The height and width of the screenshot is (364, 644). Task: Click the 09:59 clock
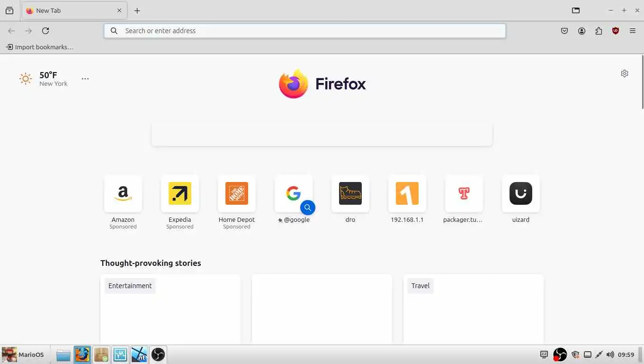pos(626,355)
